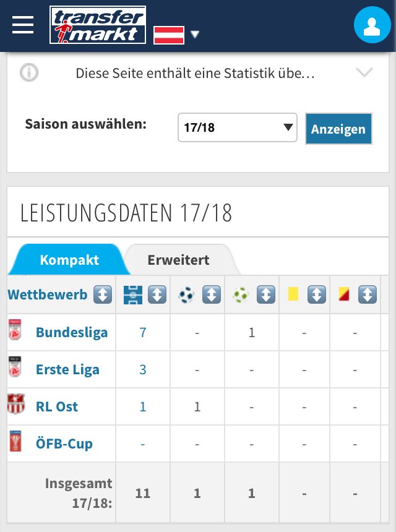396x532 pixels.
Task: Open the user profile icon
Action: [372, 25]
